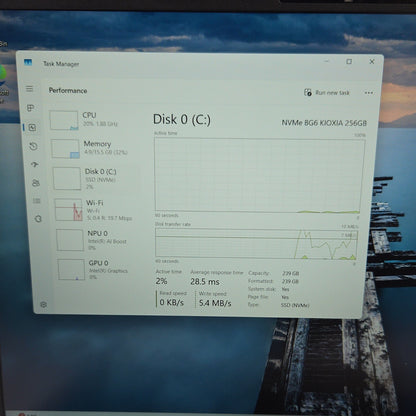Switch to the Processes page icon
The height and width of the screenshot is (416, 416).
pos(30,108)
